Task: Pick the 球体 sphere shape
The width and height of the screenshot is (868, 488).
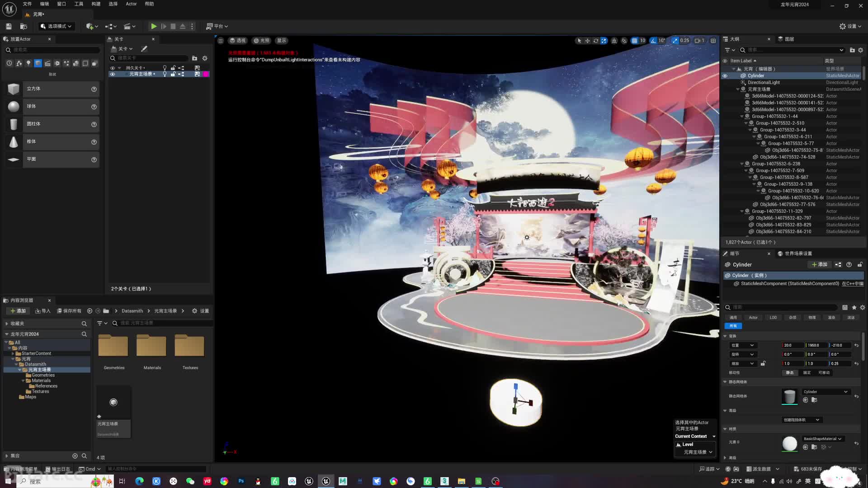Action: click(x=52, y=107)
